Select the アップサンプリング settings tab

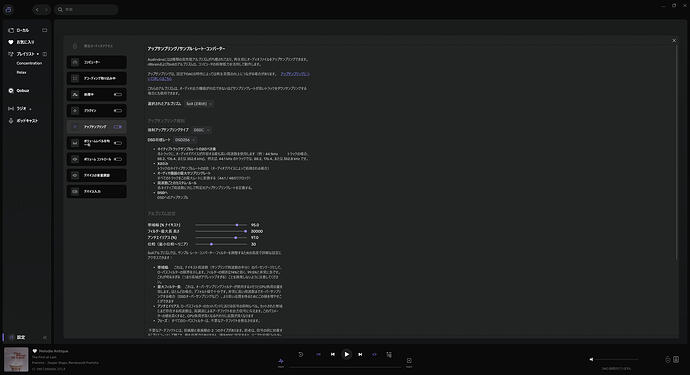coord(96,127)
